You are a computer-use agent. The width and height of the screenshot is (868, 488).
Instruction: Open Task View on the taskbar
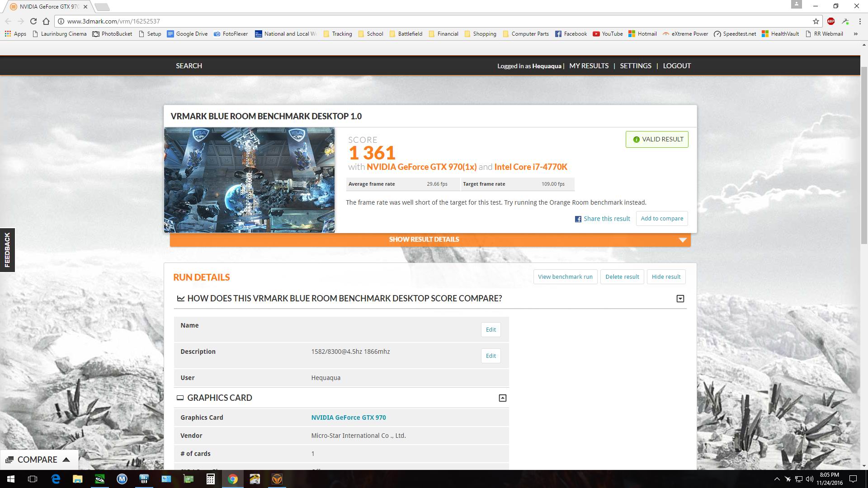point(33,479)
